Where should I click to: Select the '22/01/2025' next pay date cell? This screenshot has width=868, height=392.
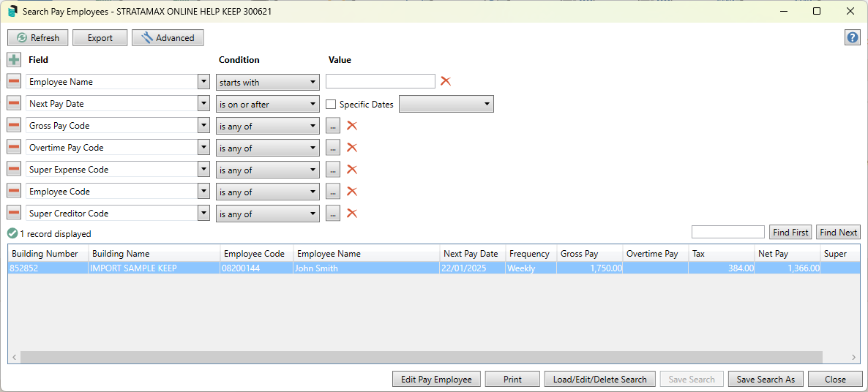[473, 268]
